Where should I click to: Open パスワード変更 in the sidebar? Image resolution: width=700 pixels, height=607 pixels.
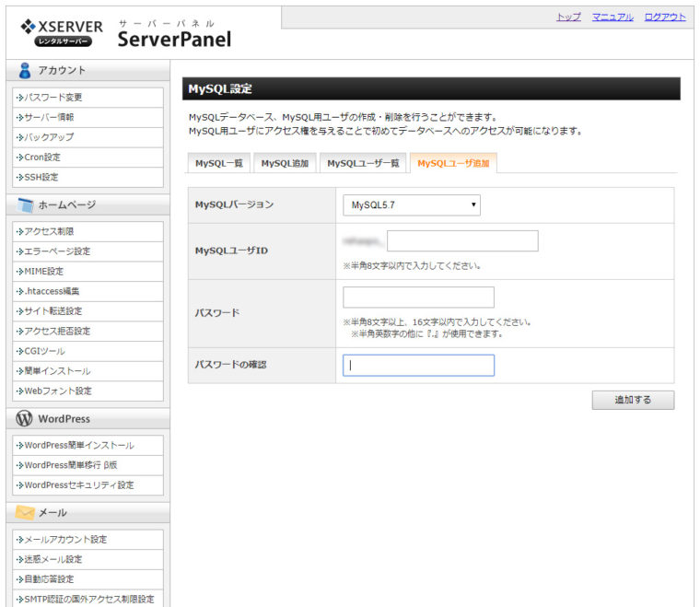pyautogui.click(x=87, y=98)
